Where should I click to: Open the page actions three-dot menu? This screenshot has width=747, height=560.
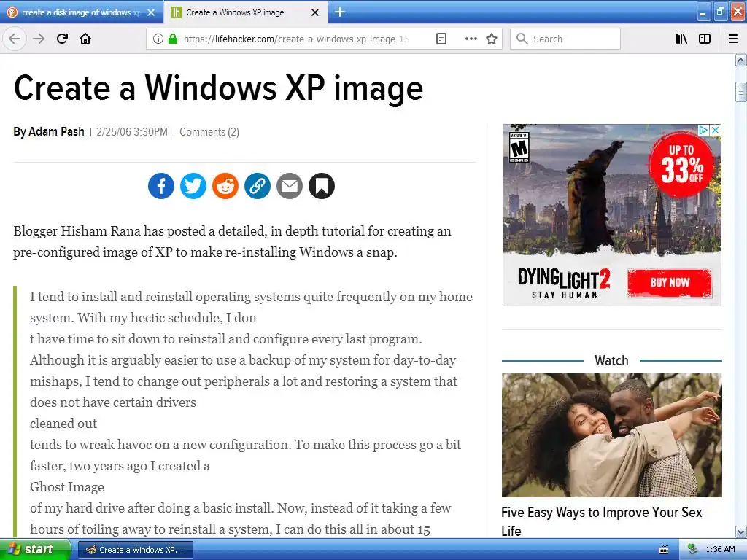tap(471, 39)
